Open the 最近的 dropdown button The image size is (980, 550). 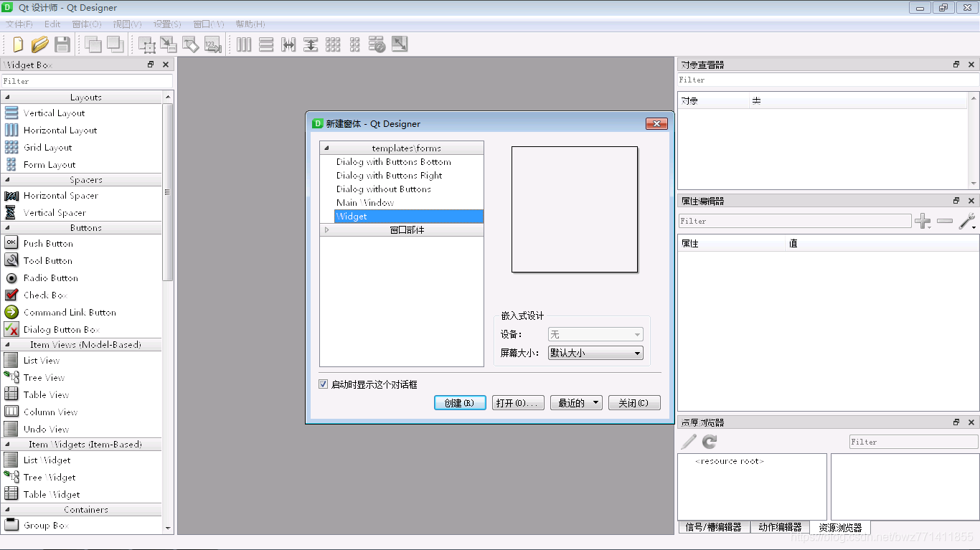[576, 403]
